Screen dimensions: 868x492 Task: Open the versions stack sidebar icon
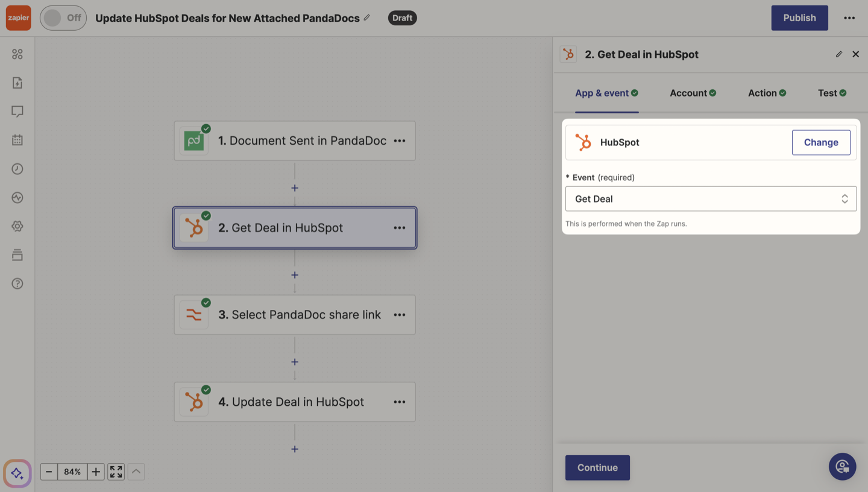[17, 254]
